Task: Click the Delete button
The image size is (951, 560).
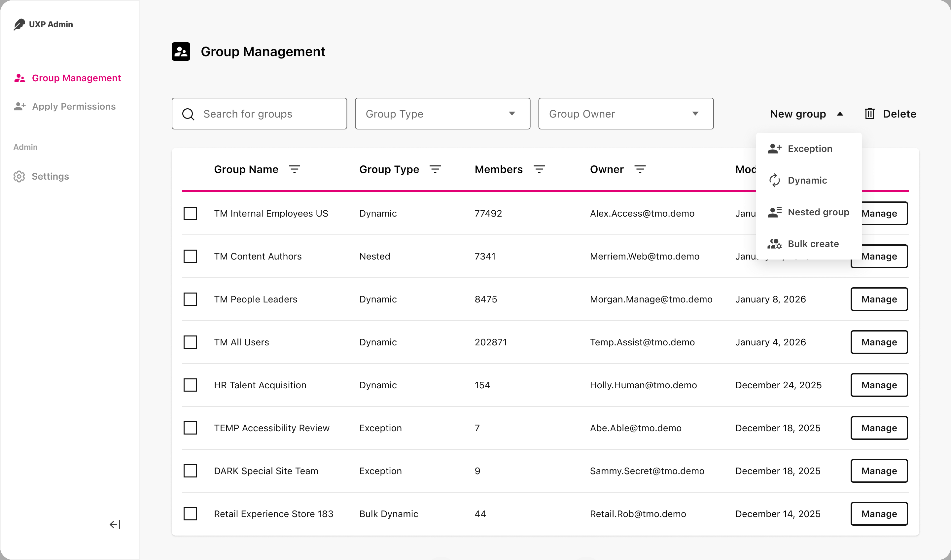Action: tap(891, 114)
